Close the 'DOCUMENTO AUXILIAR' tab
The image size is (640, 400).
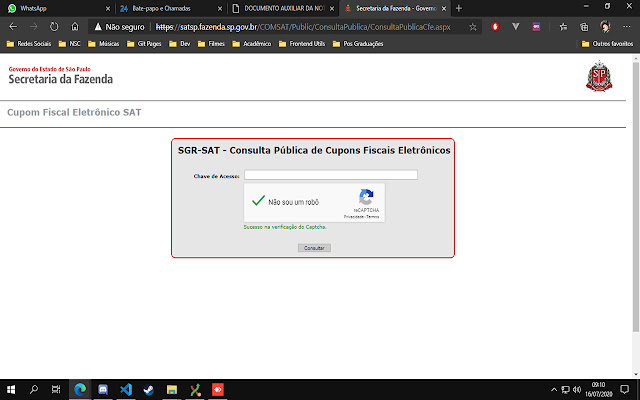click(332, 8)
